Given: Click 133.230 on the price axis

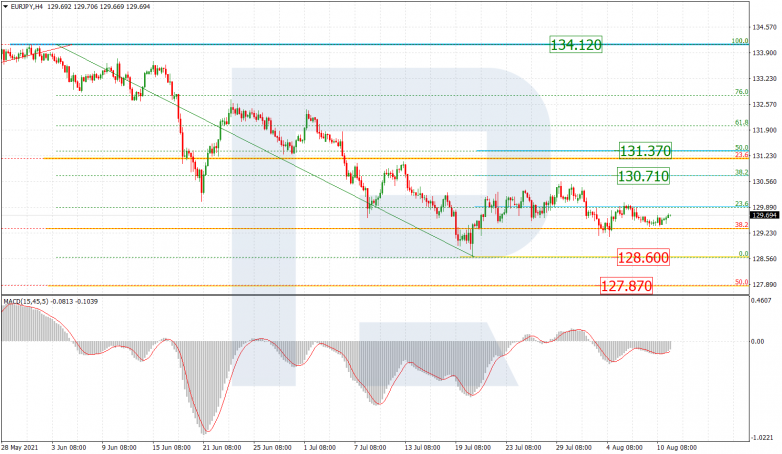Looking at the screenshot, I should click(x=764, y=79).
